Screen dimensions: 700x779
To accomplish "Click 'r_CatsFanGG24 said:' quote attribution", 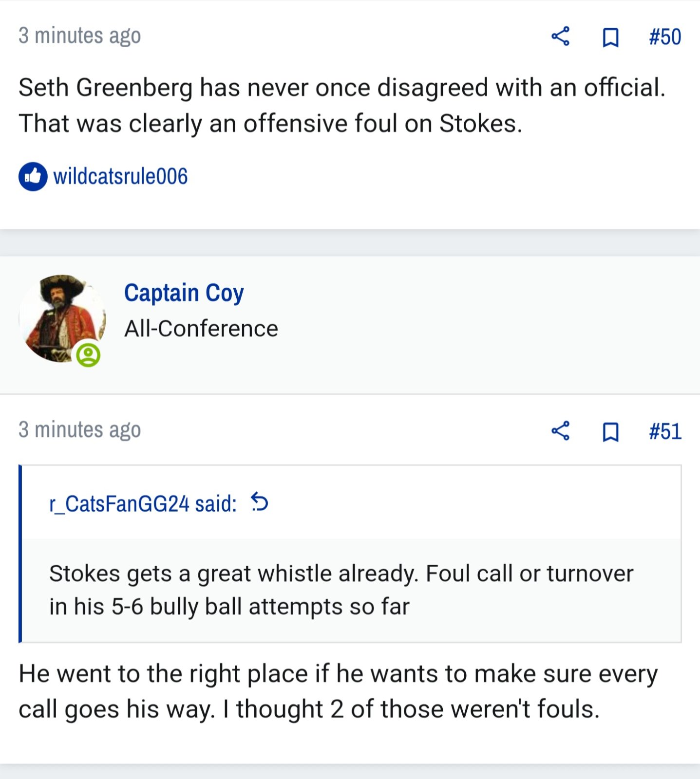I will point(143,503).
